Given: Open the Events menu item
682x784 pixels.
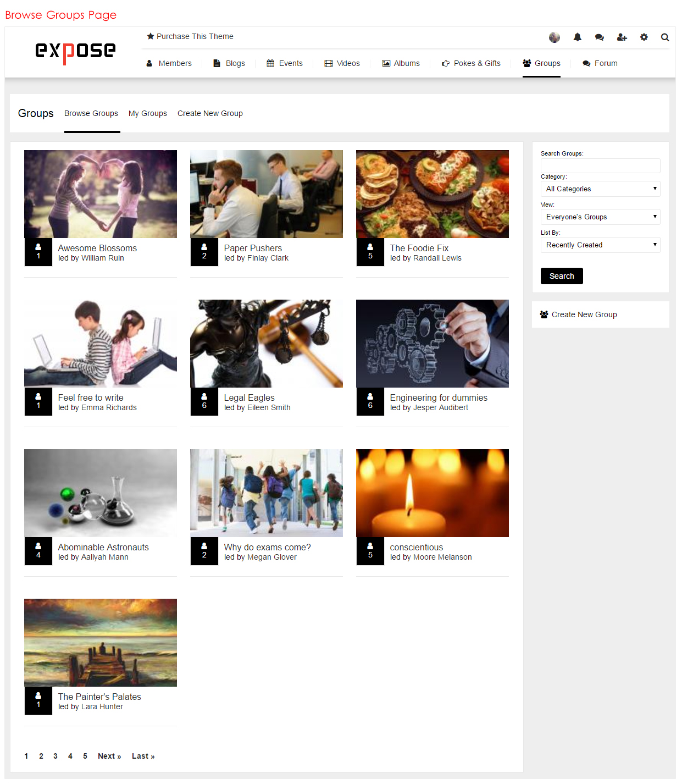Looking at the screenshot, I should point(285,64).
